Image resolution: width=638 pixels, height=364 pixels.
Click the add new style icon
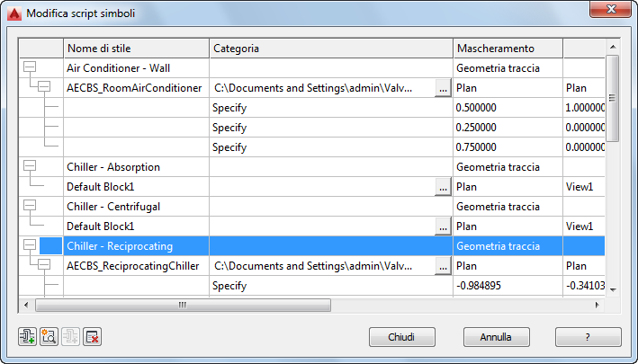pyautogui.click(x=27, y=337)
